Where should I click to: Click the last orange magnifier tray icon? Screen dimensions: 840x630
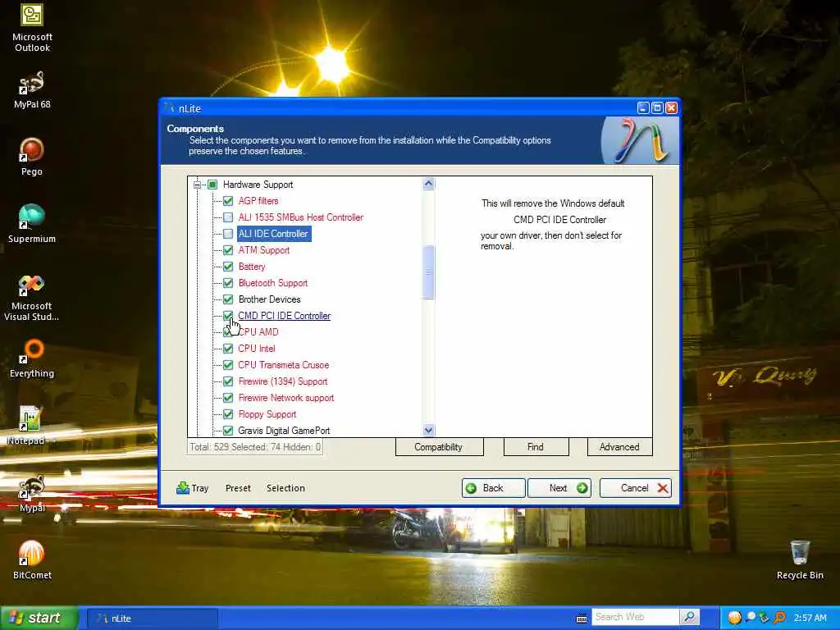(779, 618)
